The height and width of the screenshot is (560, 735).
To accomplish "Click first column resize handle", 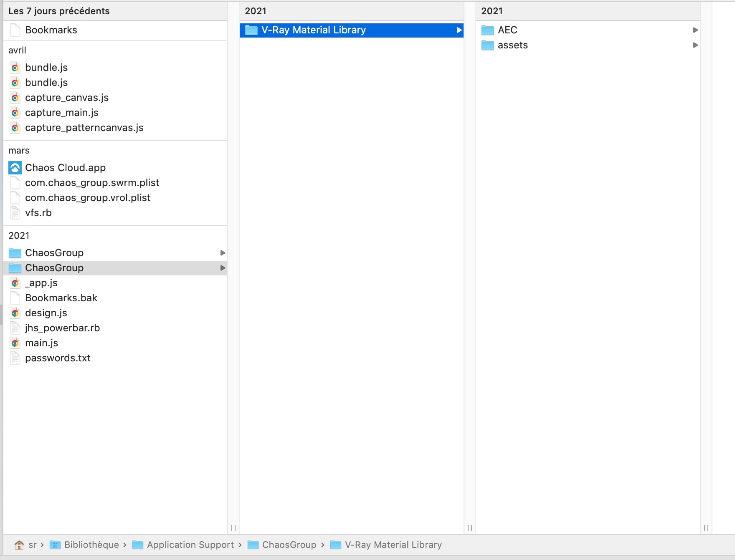I will 233,528.
